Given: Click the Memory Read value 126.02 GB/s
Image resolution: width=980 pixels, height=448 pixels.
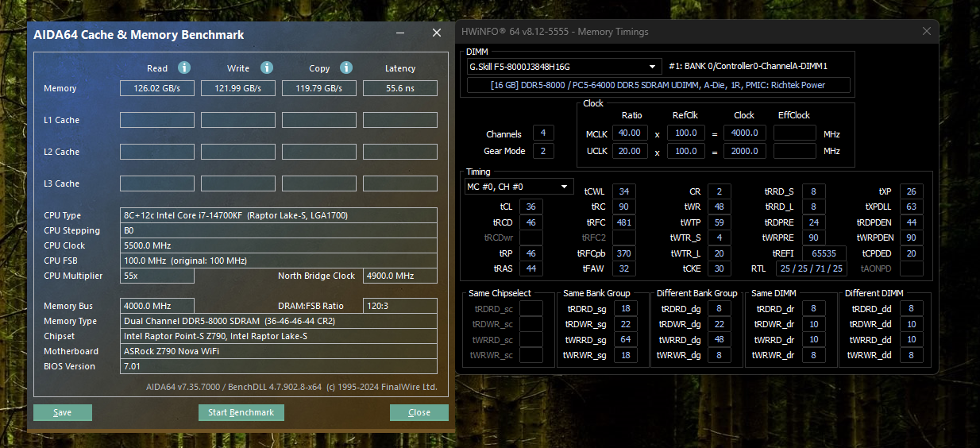Looking at the screenshot, I should 157,88.
